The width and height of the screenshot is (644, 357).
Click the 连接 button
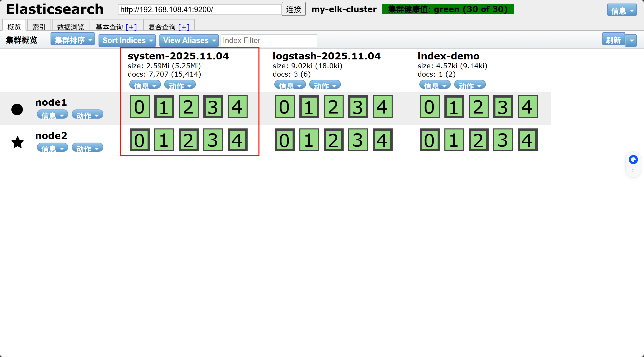point(294,9)
